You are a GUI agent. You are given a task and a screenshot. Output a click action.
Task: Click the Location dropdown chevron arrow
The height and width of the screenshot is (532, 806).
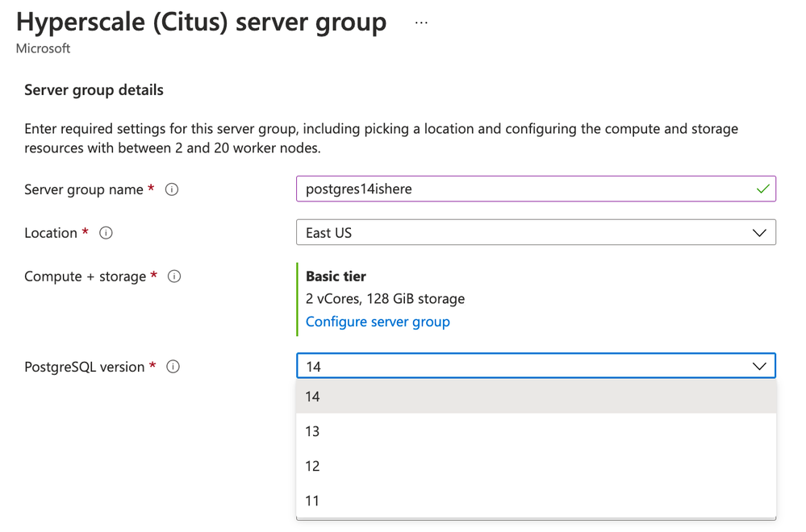759,233
